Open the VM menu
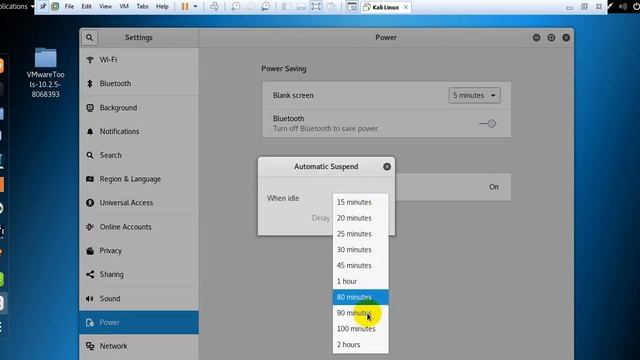The image size is (640, 360). [x=124, y=7]
